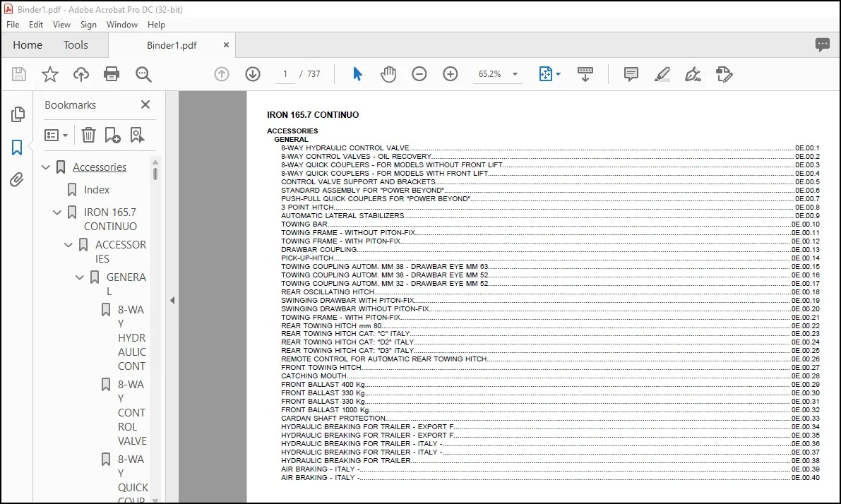Select the Highlight text tool
The width and height of the screenshot is (841, 504).
[662, 74]
